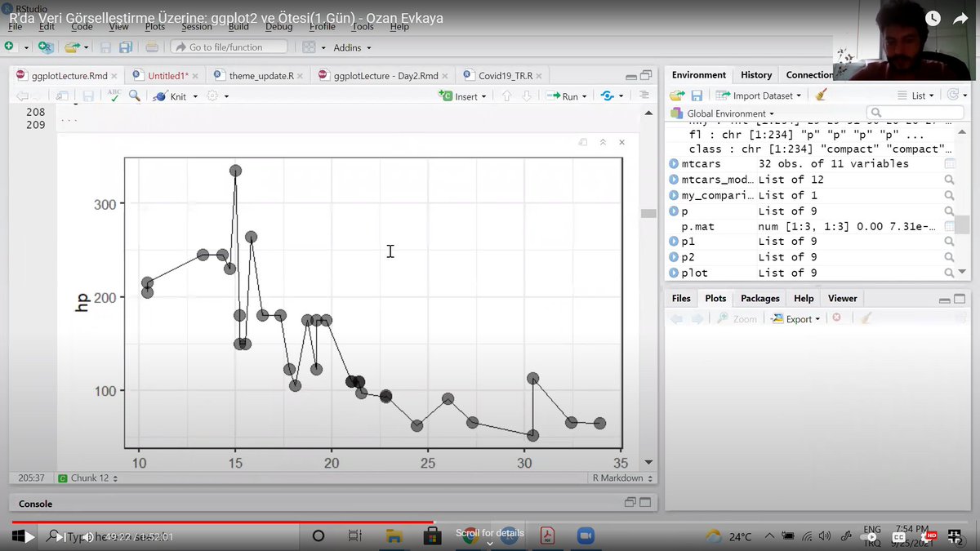
Task: Click the Open File folder icon
Action: (72, 47)
